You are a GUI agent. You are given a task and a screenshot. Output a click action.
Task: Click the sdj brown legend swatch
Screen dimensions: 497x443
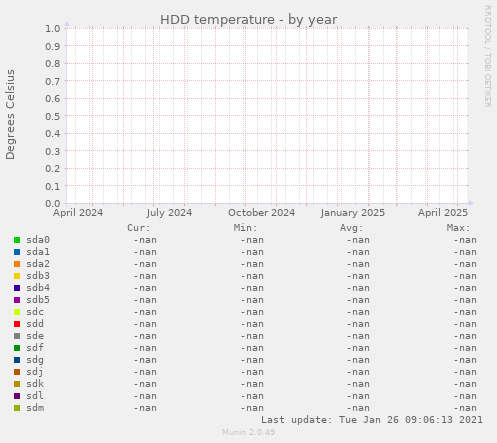17,372
